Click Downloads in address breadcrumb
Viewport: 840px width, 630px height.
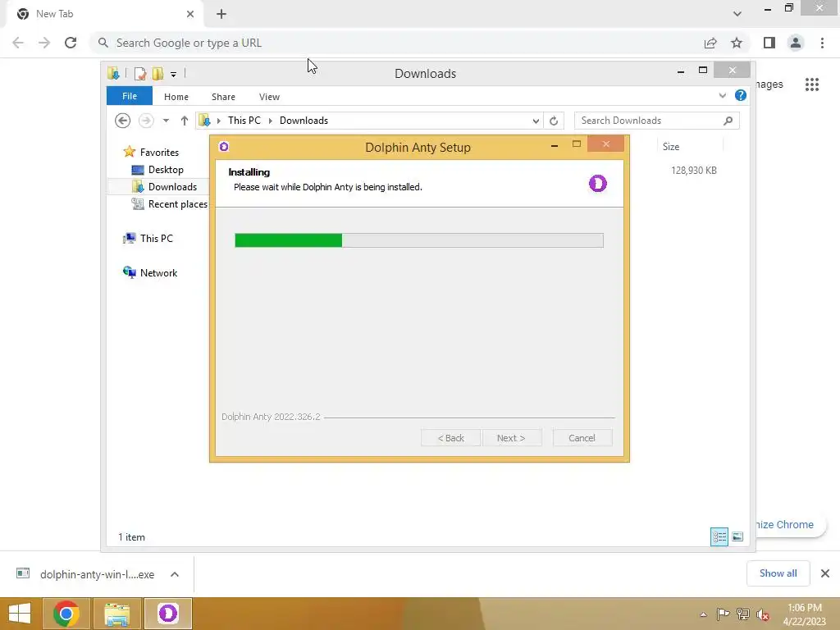(304, 121)
